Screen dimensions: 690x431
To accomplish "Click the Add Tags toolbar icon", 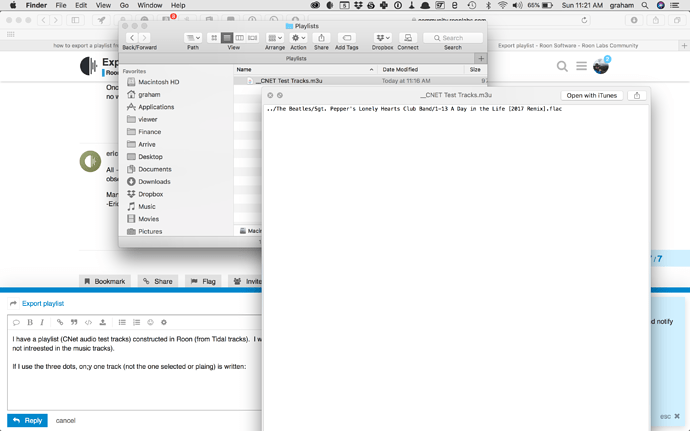I will click(x=347, y=38).
